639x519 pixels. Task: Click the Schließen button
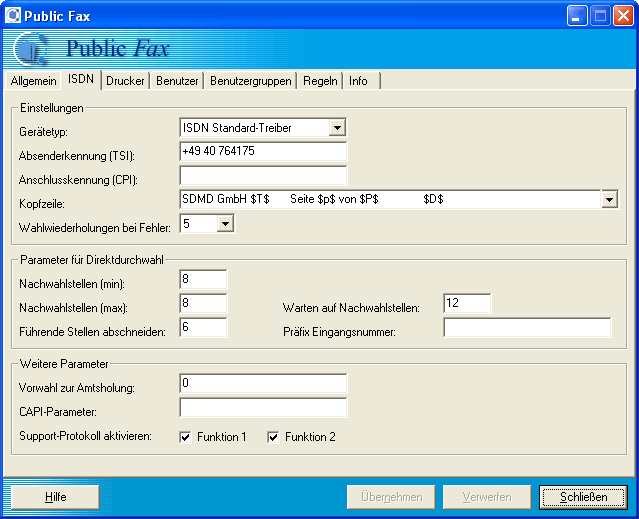click(x=583, y=497)
